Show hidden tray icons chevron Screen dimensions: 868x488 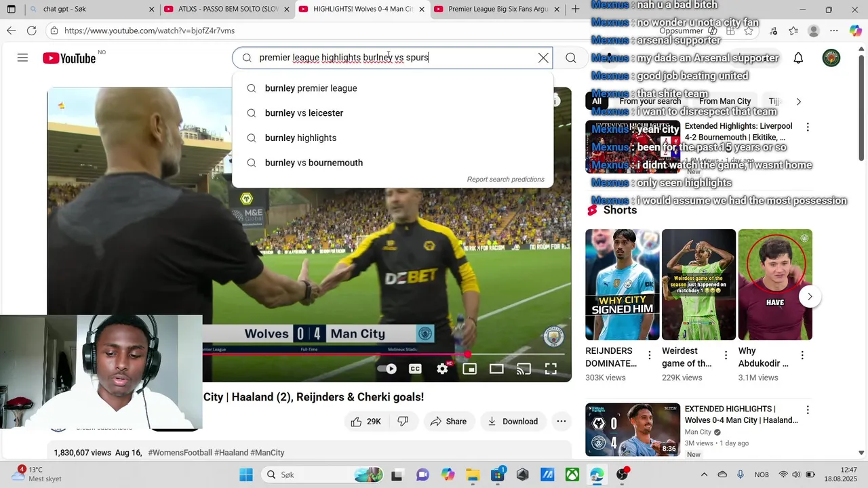pos(704,474)
